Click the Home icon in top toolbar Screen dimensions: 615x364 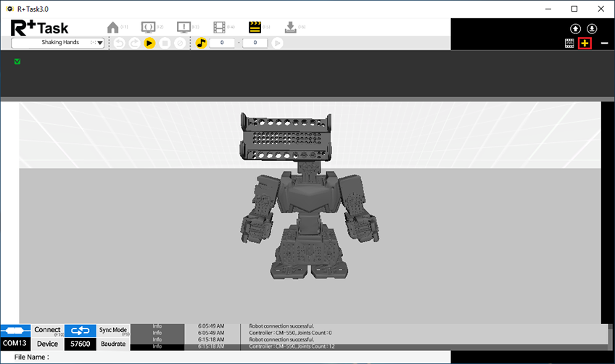pyautogui.click(x=112, y=28)
